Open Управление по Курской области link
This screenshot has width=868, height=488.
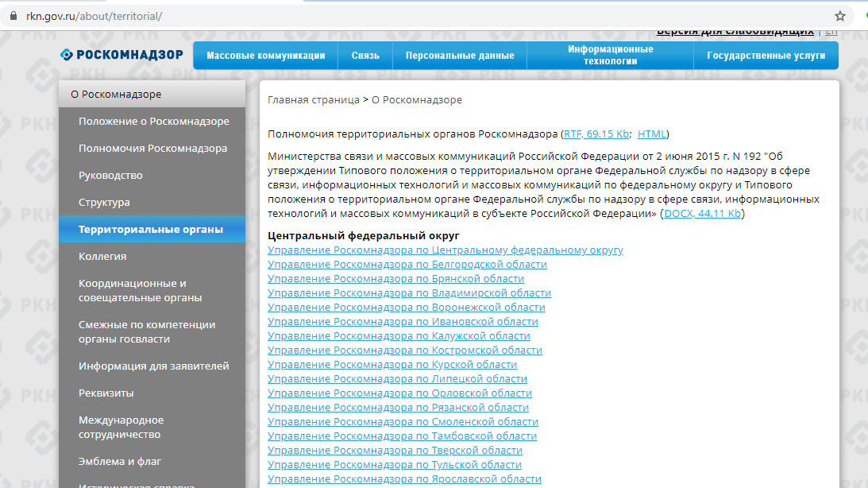coord(392,365)
